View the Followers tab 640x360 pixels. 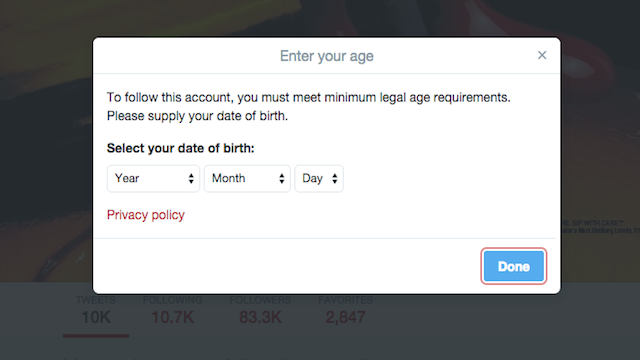pyautogui.click(x=260, y=311)
